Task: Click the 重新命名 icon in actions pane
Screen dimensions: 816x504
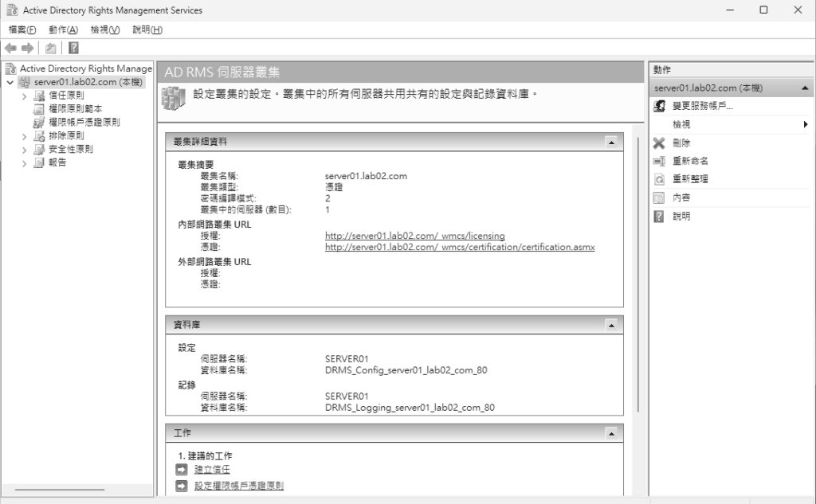Action: 659,162
